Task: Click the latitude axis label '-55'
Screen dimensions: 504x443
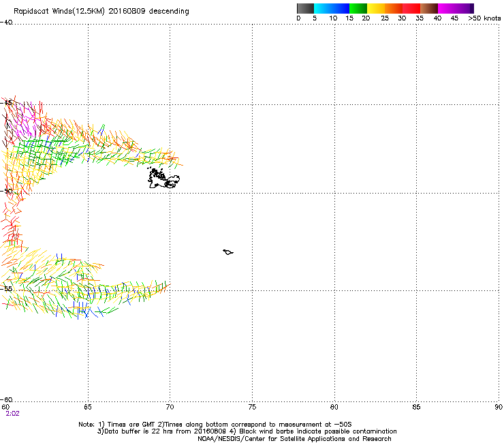Action: click(6, 288)
